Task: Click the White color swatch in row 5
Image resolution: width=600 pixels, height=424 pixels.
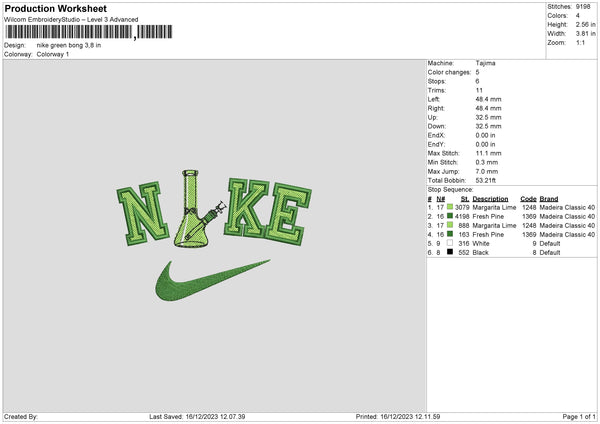Action: click(450, 243)
